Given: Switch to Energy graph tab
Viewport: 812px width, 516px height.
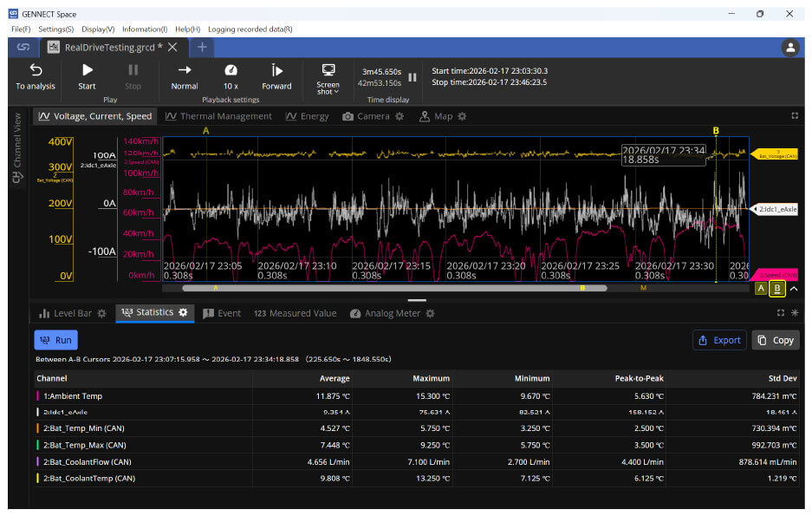Looking at the screenshot, I should 307,116.
